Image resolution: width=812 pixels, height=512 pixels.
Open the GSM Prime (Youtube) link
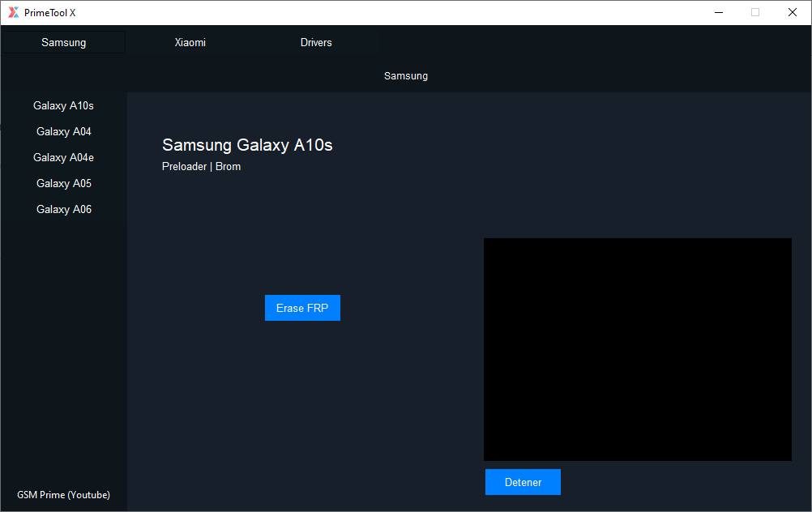[x=64, y=495]
